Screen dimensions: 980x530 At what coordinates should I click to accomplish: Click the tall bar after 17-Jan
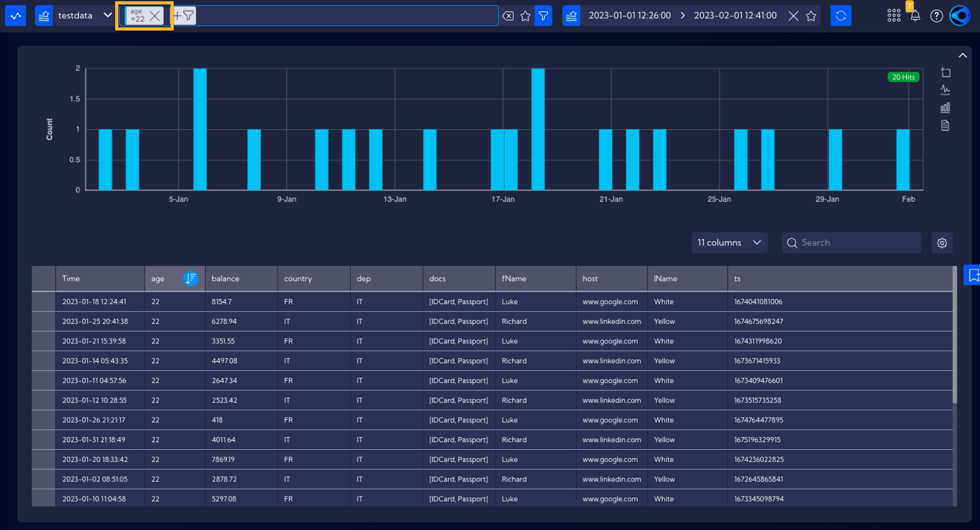(x=538, y=129)
